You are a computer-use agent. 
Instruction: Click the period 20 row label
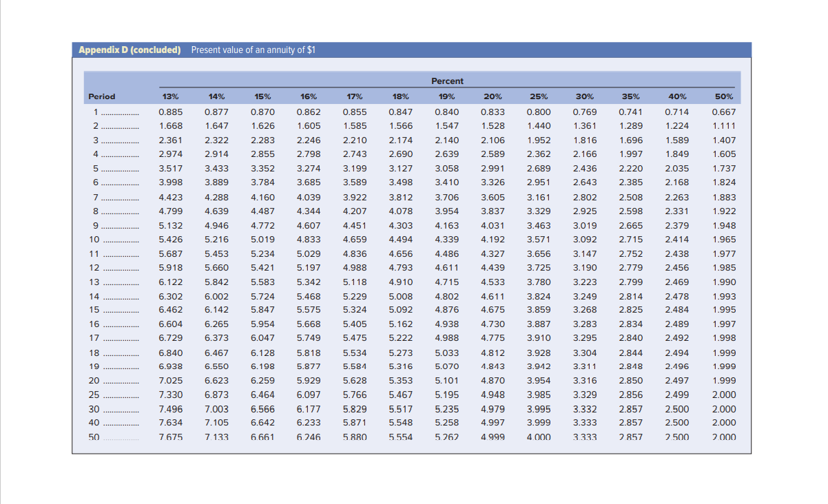click(x=94, y=381)
